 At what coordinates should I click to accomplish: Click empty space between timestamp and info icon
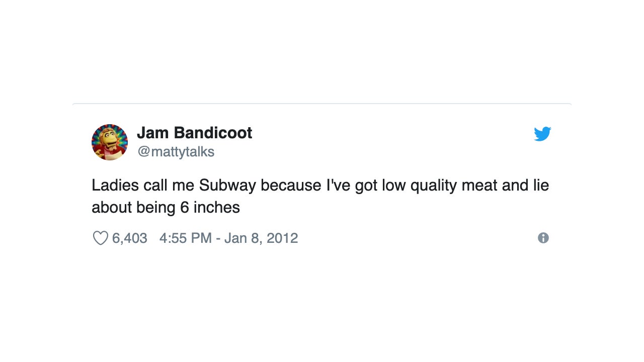[x=418, y=238]
